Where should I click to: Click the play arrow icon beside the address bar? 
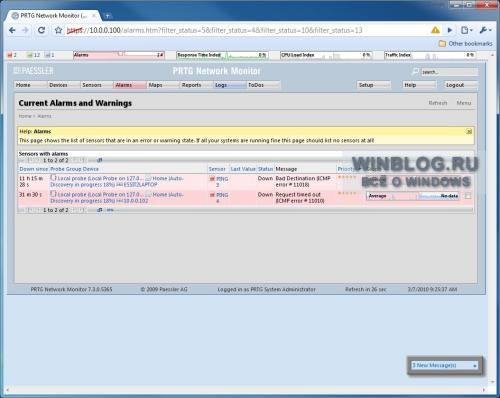[x=450, y=30]
